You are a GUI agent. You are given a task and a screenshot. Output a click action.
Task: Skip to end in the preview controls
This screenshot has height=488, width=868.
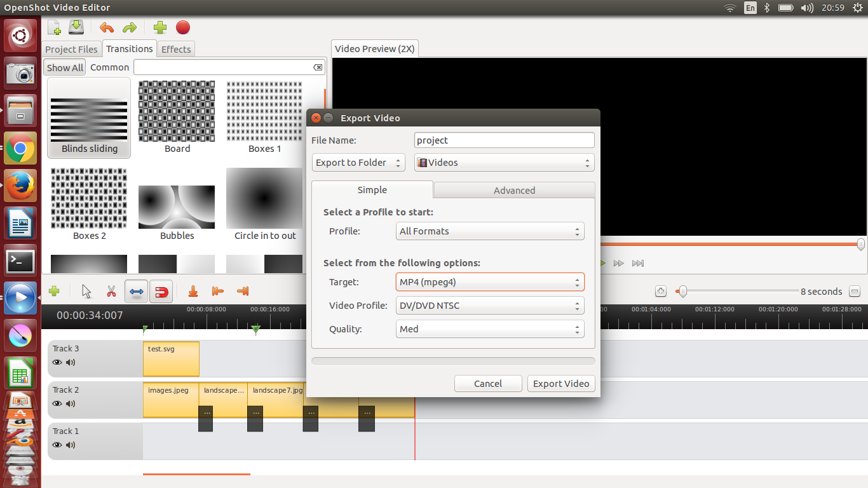click(639, 263)
